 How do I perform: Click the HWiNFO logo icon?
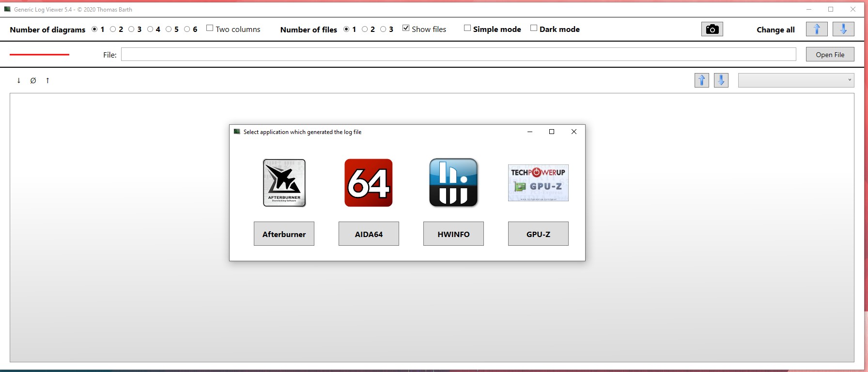point(453,183)
